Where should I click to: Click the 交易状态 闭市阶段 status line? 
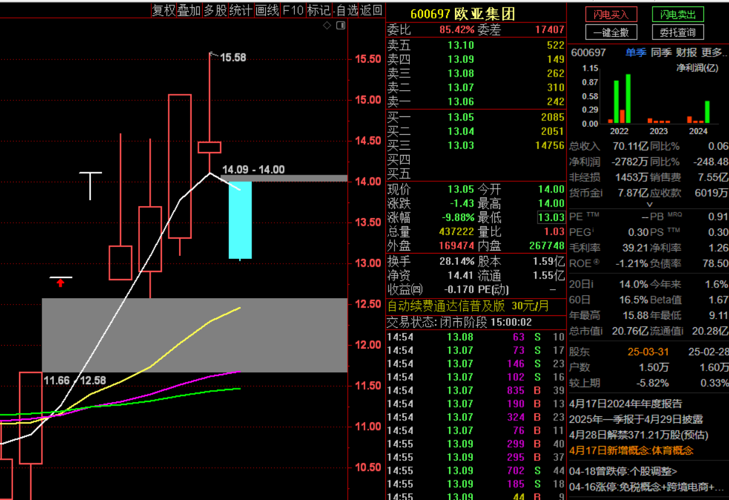(459, 322)
